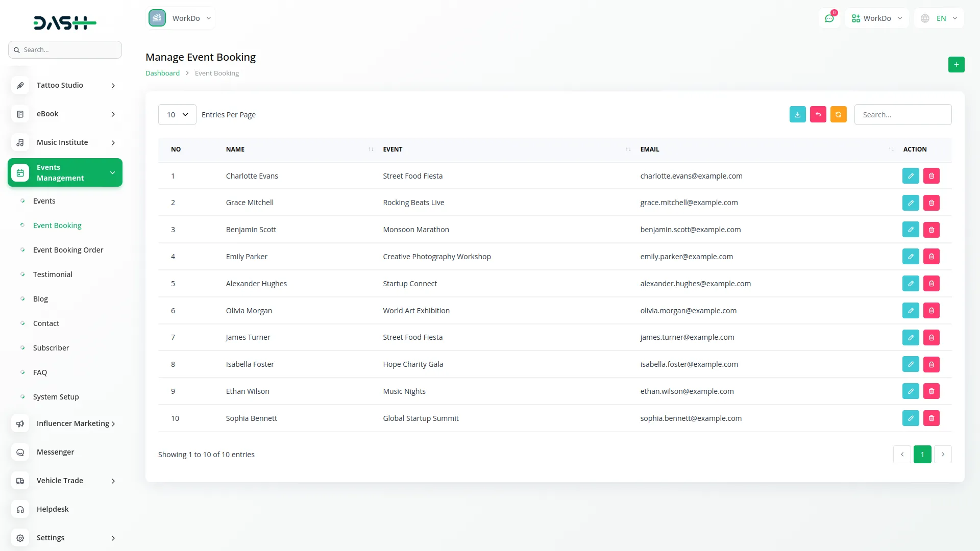The image size is (980, 551).
Task: Delete Sophia Bennett booking entry
Action: point(931,418)
